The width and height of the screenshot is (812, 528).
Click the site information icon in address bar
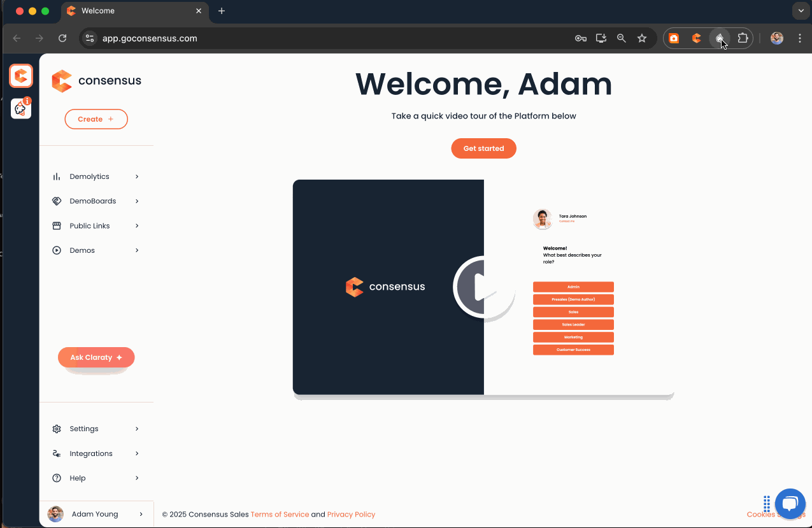[x=90, y=38]
